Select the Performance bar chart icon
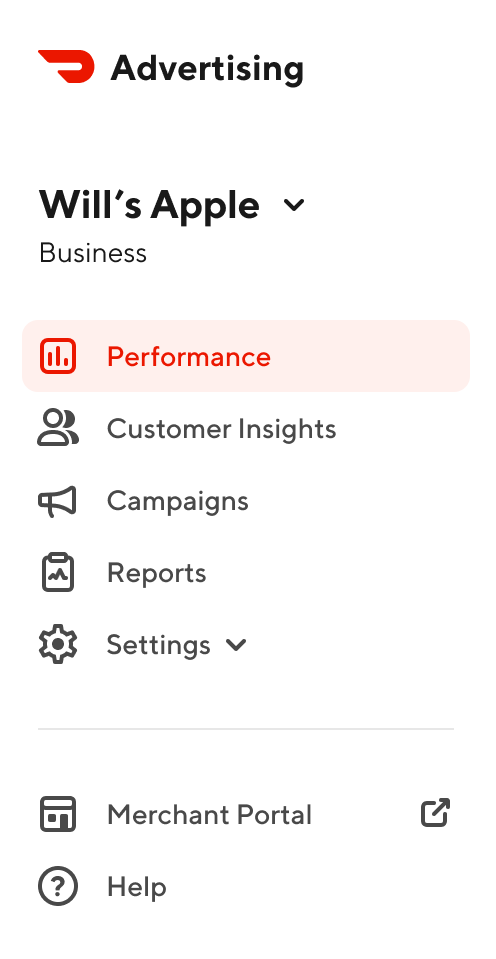 click(x=58, y=356)
